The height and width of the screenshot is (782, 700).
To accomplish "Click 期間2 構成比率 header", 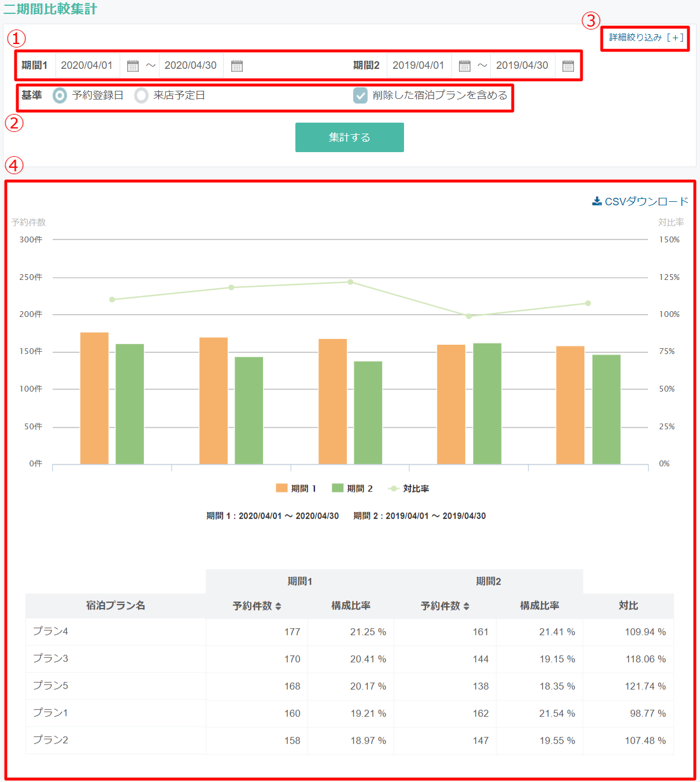I will pos(539,606).
